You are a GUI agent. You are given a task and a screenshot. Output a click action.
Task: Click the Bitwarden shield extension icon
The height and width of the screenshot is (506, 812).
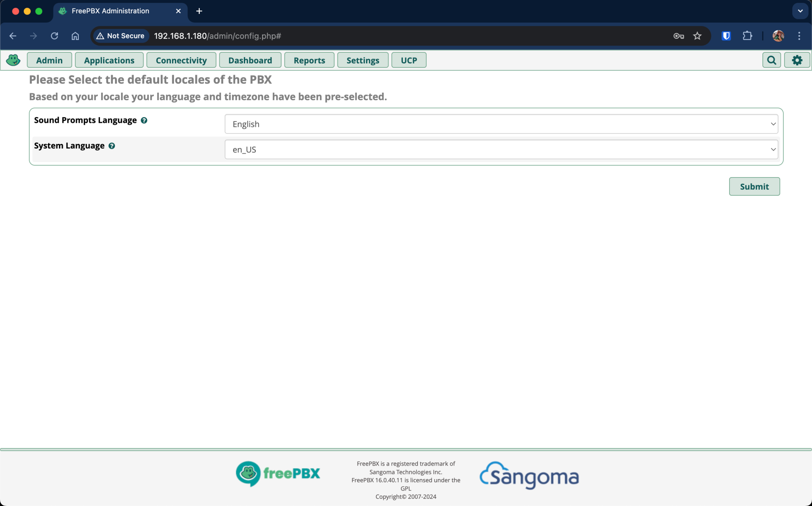[726, 36]
